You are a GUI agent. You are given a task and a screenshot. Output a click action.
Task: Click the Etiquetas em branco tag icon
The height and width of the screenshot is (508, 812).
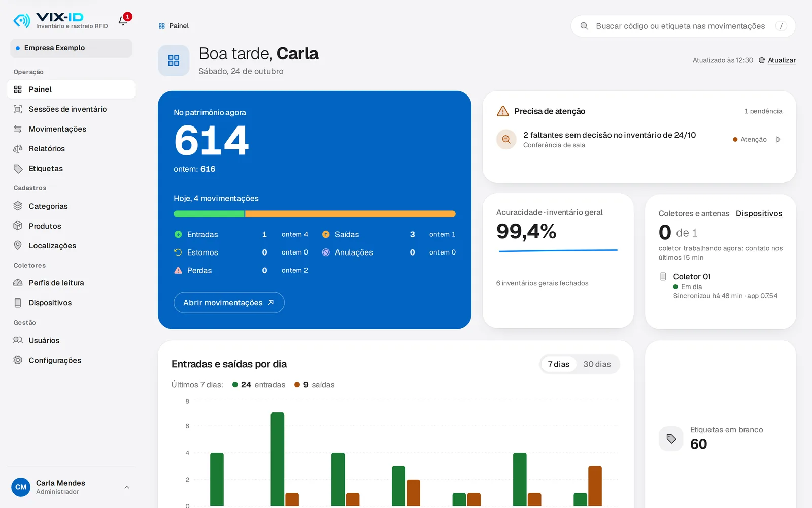point(671,438)
